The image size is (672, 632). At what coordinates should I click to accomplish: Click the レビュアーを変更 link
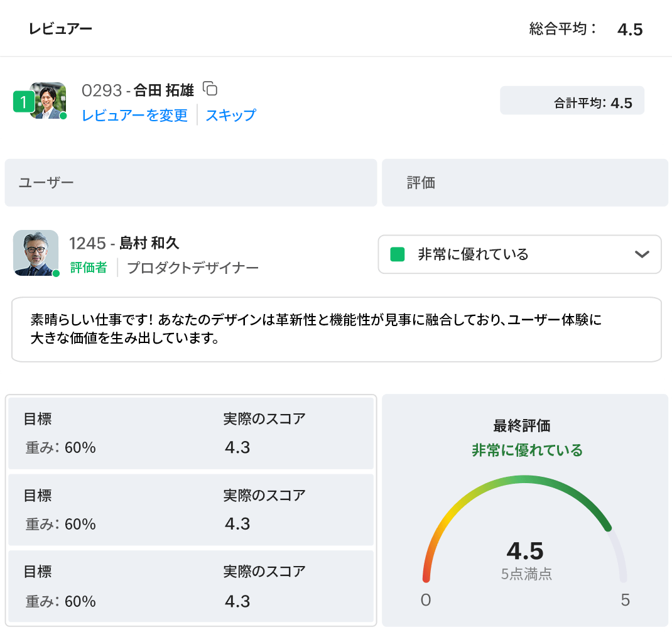point(133,116)
